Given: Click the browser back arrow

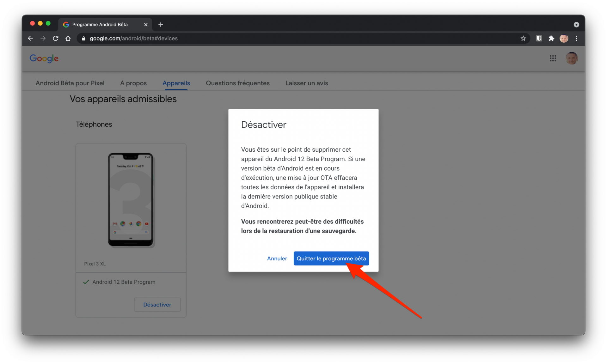Looking at the screenshot, I should [30, 38].
